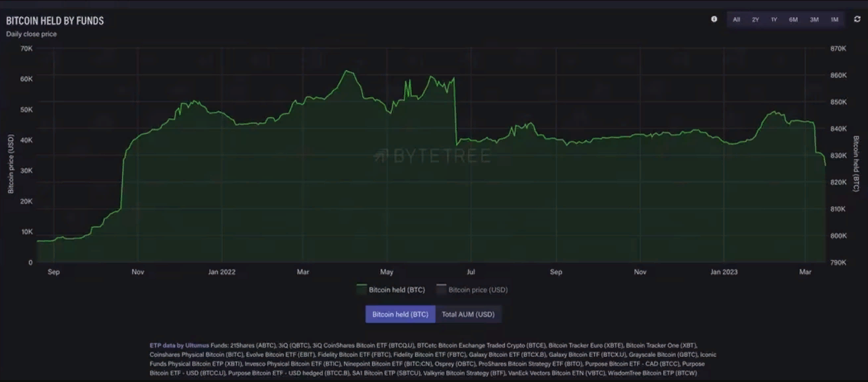Click the Jan 2023 label on the x-axis
The image size is (868, 382).
click(723, 272)
